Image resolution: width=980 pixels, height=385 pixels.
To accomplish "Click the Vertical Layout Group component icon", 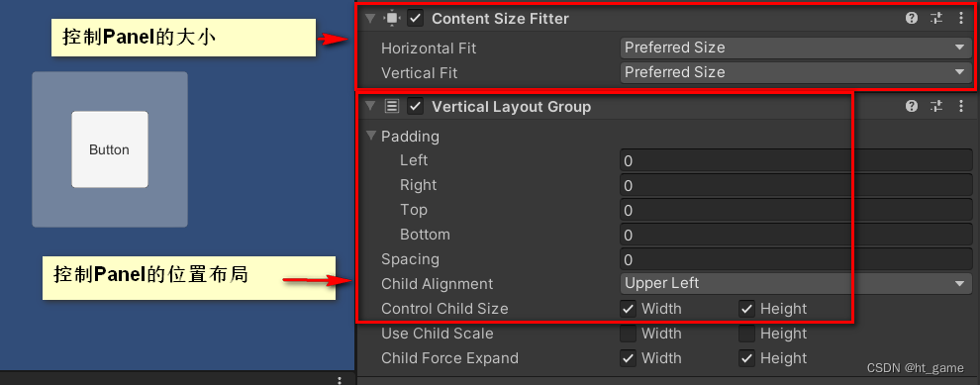I will coord(392,106).
